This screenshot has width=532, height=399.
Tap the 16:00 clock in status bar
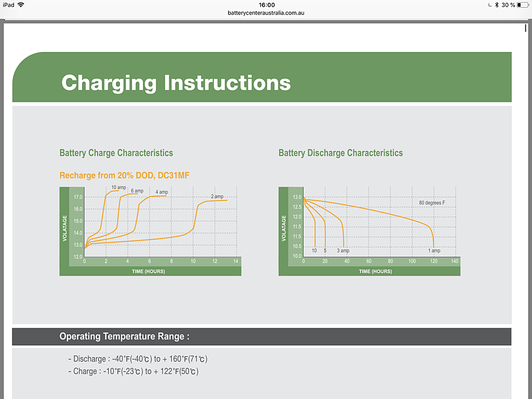tap(267, 5)
